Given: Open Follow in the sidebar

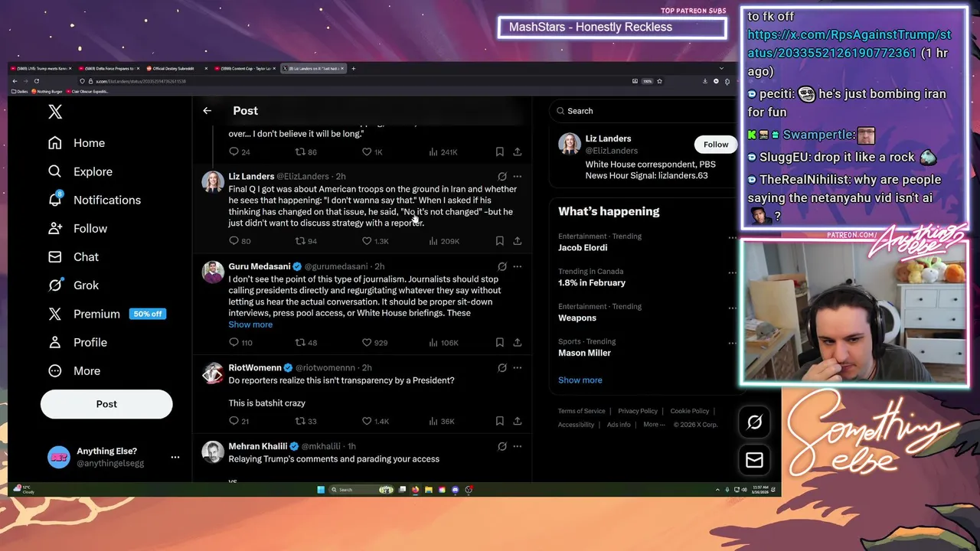Looking at the screenshot, I should 77,228.
